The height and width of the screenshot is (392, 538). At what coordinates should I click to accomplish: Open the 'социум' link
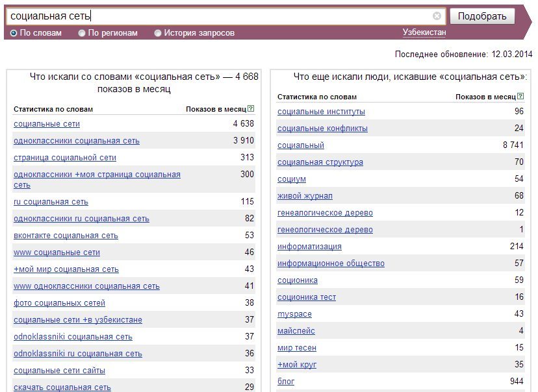pos(292,179)
